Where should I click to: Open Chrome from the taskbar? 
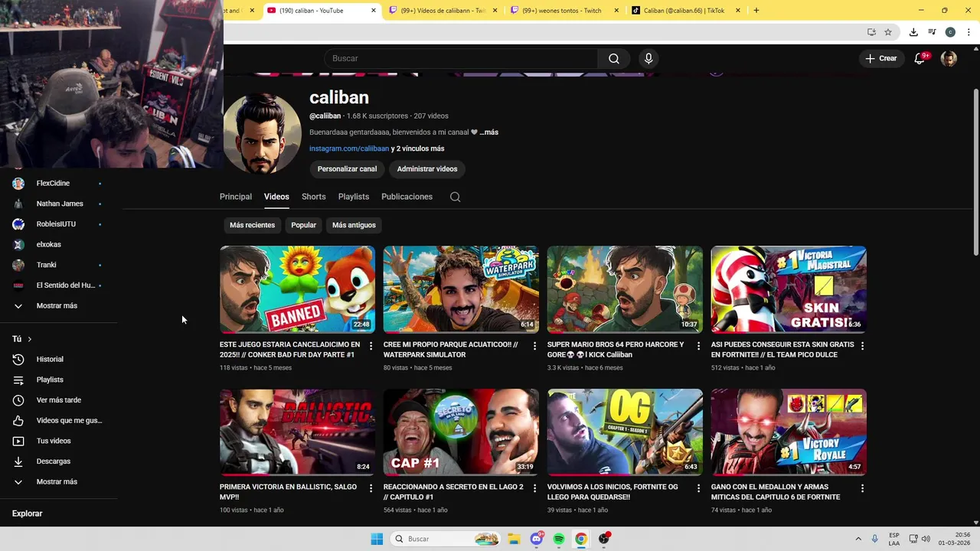(x=581, y=539)
